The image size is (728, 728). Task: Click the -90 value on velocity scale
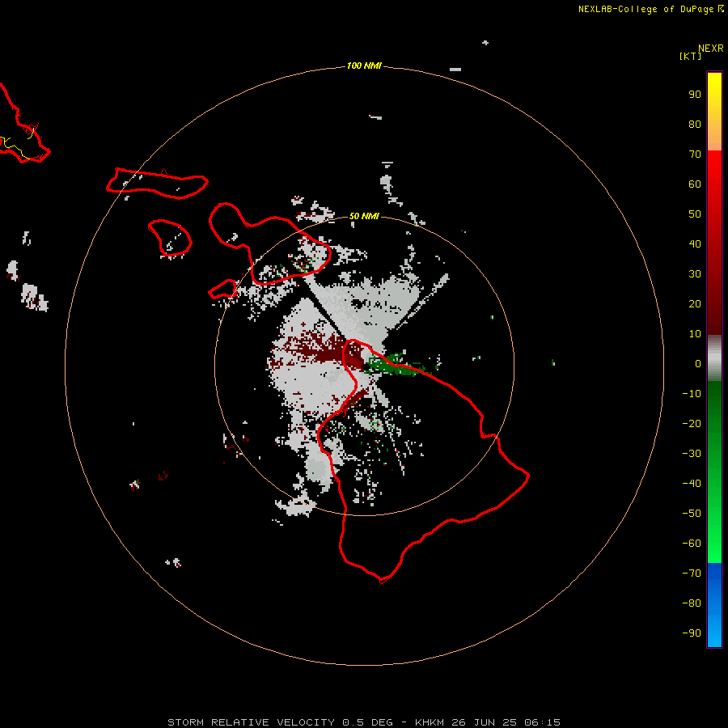point(692,633)
